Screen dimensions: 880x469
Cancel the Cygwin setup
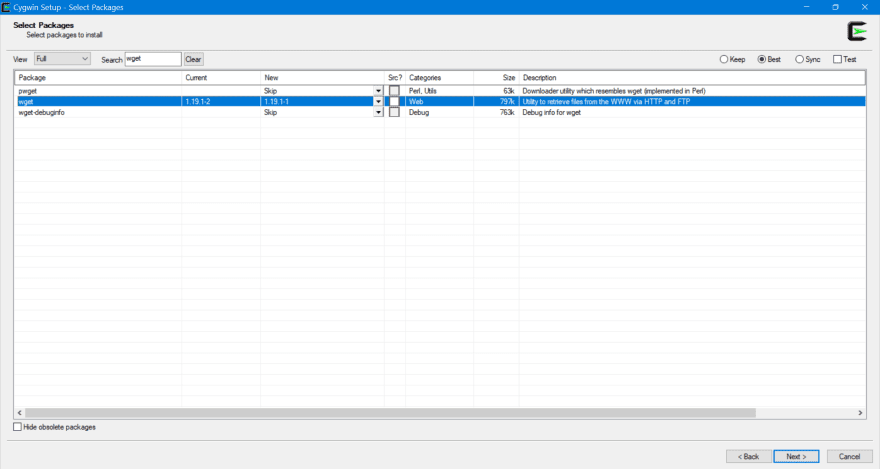tap(849, 456)
